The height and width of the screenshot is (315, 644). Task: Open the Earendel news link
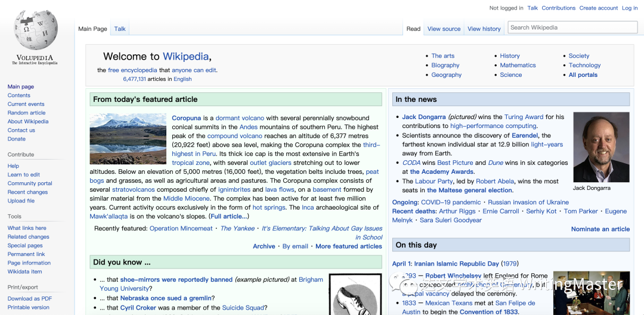click(525, 135)
